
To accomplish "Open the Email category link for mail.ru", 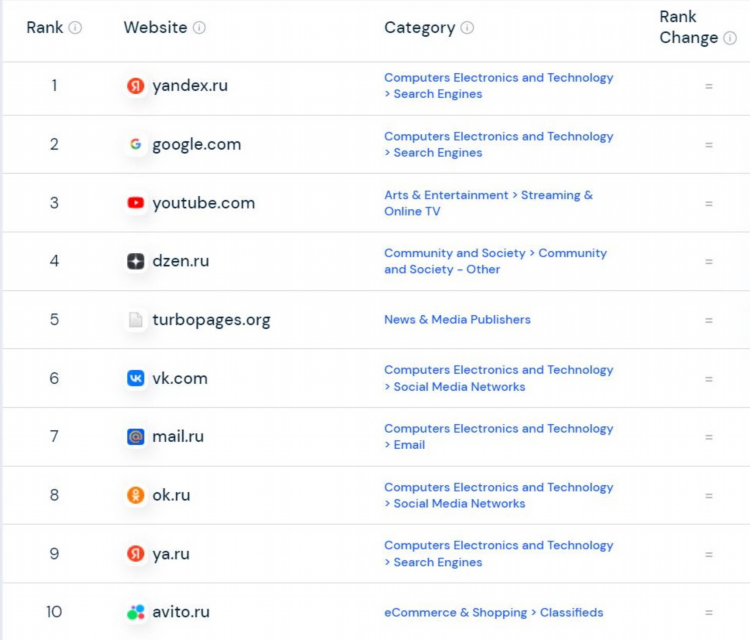I will (498, 436).
